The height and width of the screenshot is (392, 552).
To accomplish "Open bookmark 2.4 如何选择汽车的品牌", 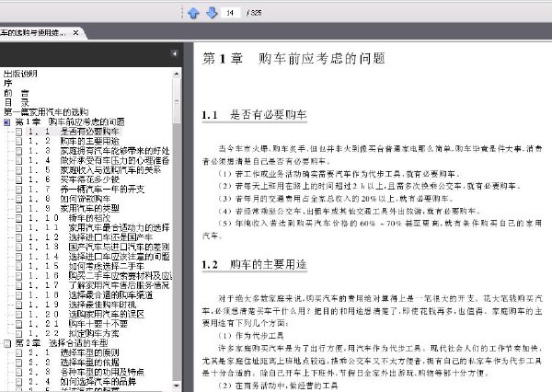I will 82,382.
